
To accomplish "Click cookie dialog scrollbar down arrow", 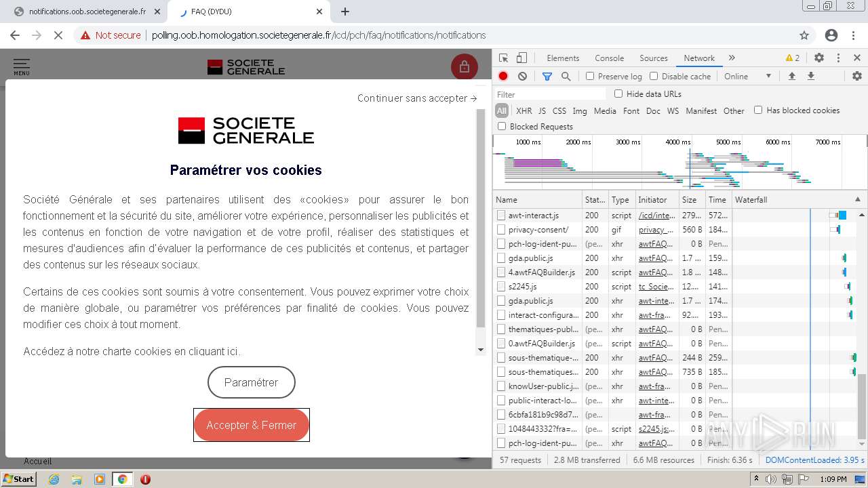I will click(x=481, y=350).
